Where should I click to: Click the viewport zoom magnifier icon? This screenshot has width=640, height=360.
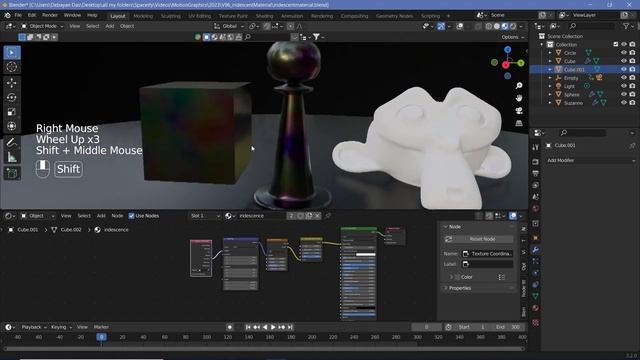tap(519, 86)
